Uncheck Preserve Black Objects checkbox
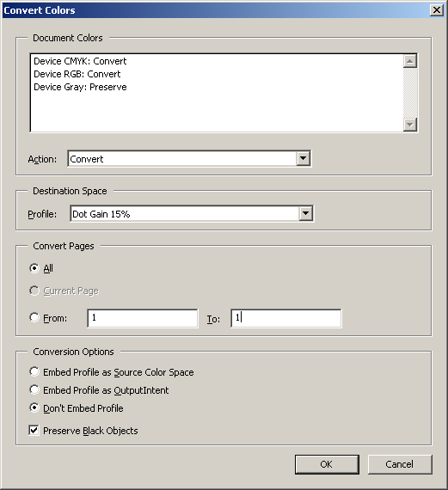Viewport: 448px width, 490px height. click(34, 431)
